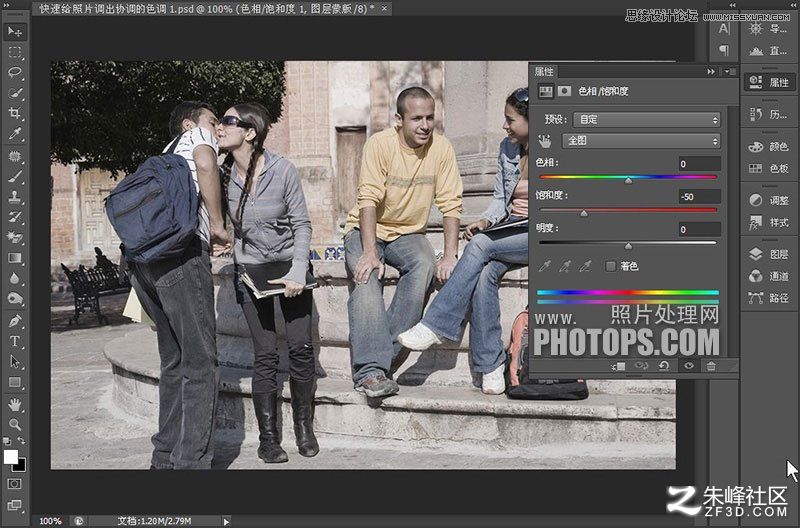
Task: Reset to default foreground and background colors
Action: [x=7, y=441]
